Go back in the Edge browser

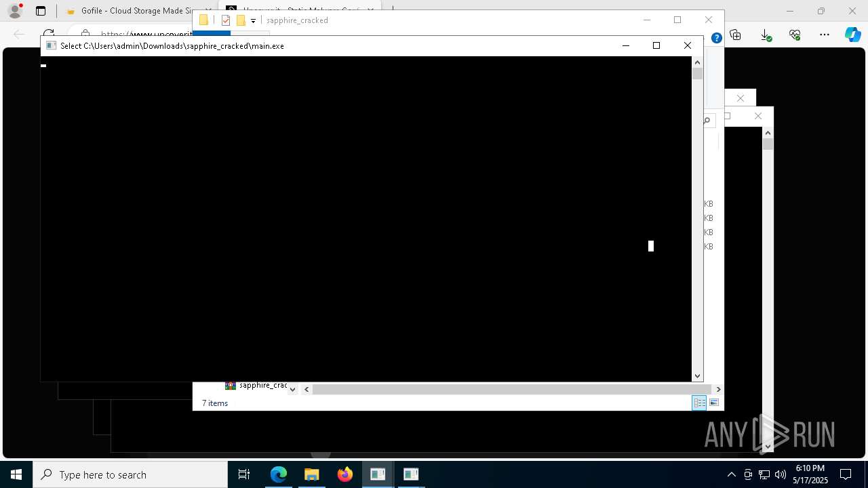[19, 35]
